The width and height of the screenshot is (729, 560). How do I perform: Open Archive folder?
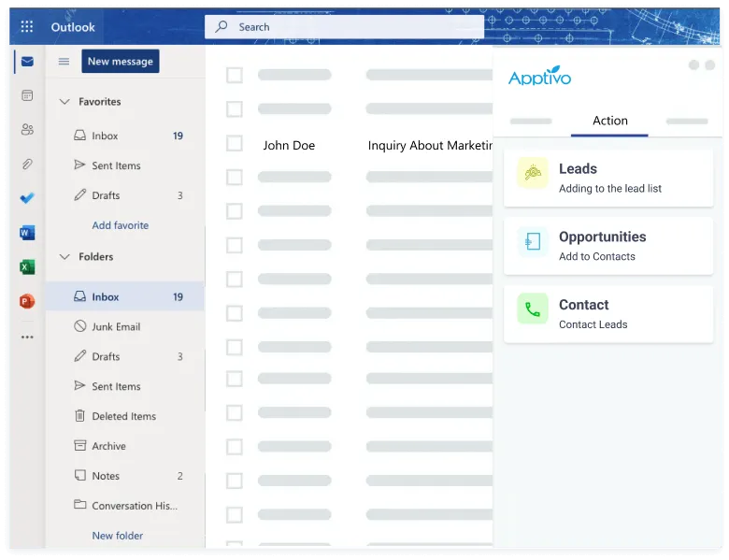(x=125, y=446)
